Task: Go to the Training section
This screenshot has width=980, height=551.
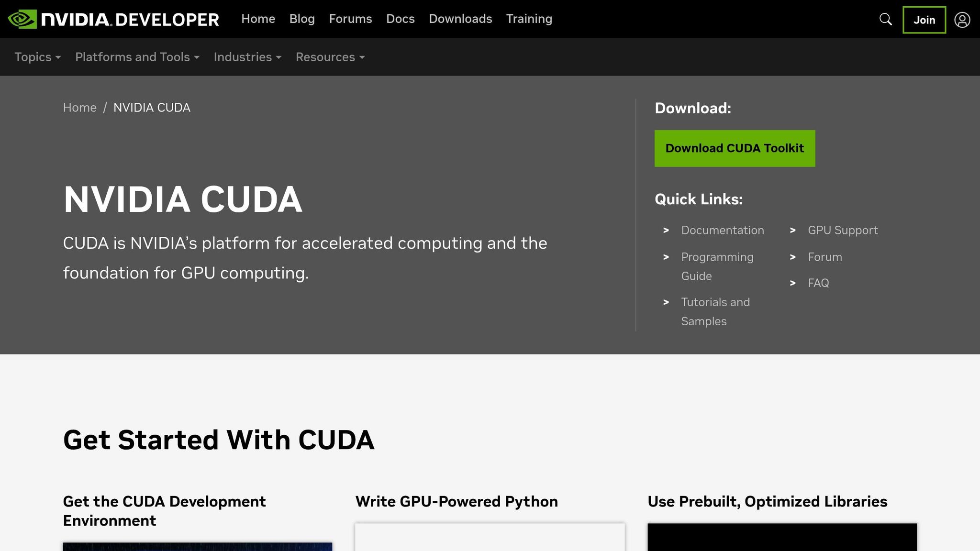Action: (x=529, y=19)
